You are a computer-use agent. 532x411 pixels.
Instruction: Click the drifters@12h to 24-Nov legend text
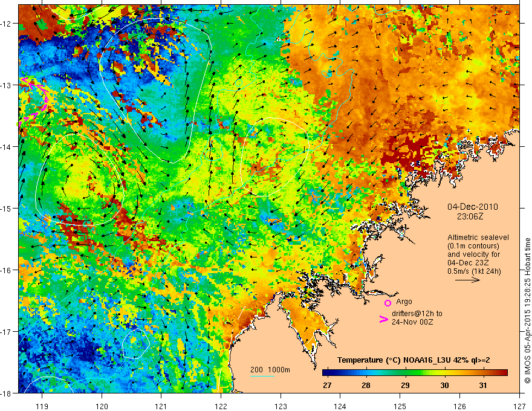(x=417, y=318)
